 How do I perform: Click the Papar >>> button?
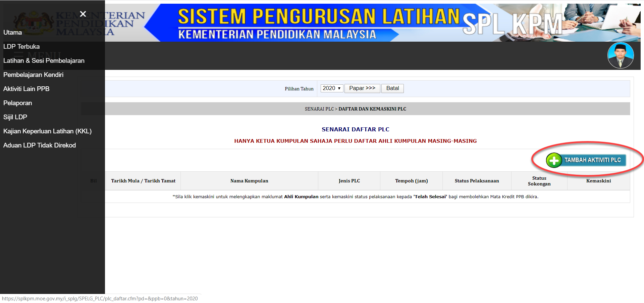pyautogui.click(x=362, y=88)
